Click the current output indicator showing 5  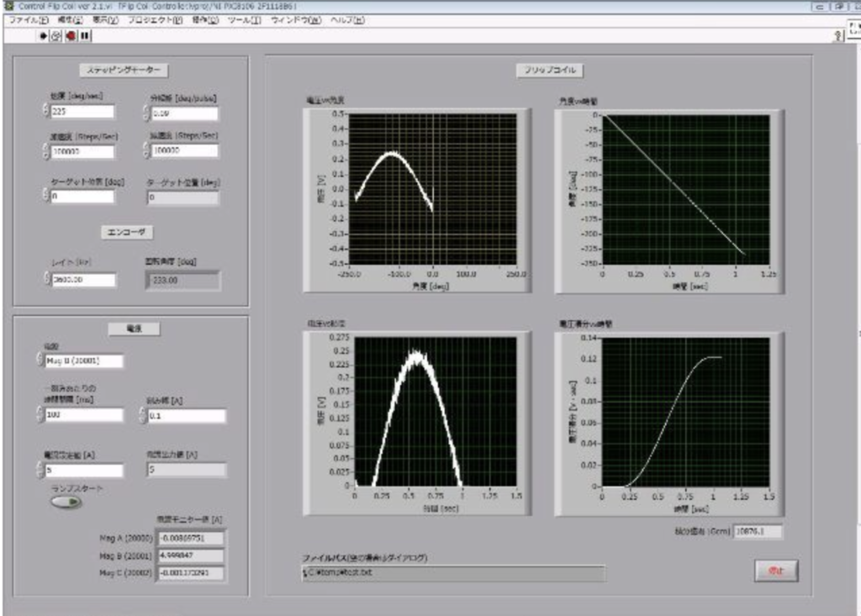pyautogui.click(x=187, y=470)
